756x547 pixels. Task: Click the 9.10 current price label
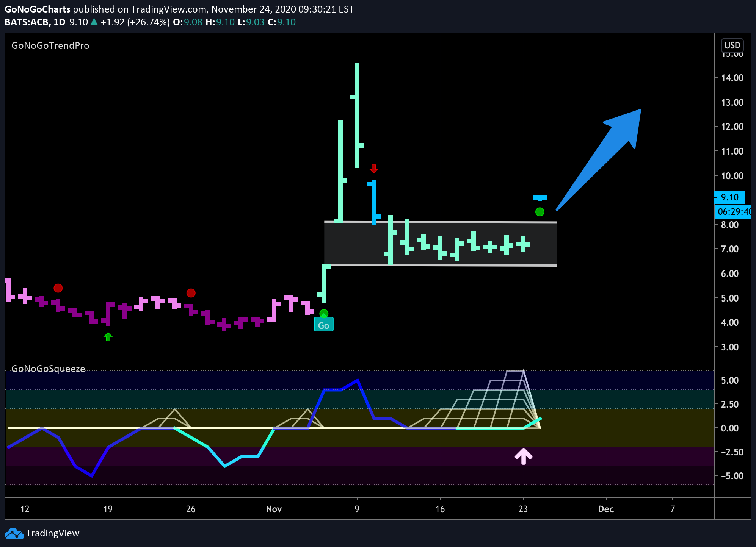(730, 197)
